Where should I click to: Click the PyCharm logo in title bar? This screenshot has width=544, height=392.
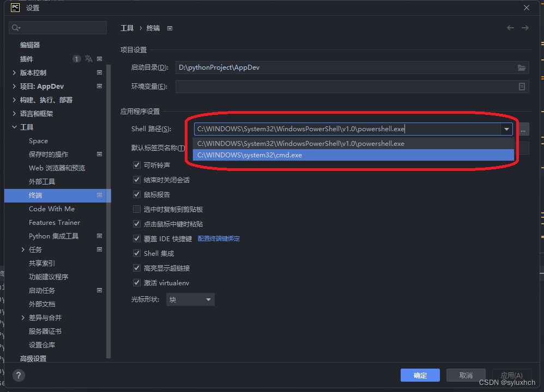pyautogui.click(x=15, y=8)
